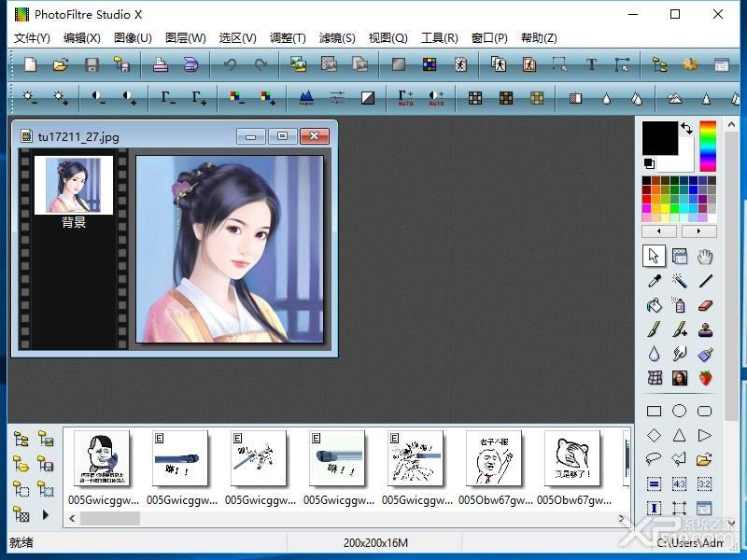747x560 pixels.
Task: Expand explorer options with the black arrow
Action: point(45,514)
